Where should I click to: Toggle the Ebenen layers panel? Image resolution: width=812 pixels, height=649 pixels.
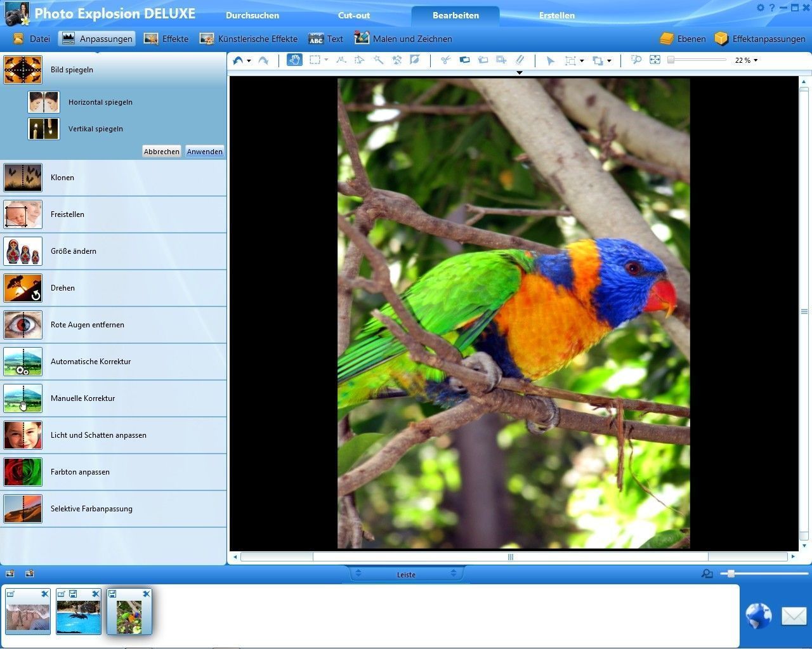(683, 39)
